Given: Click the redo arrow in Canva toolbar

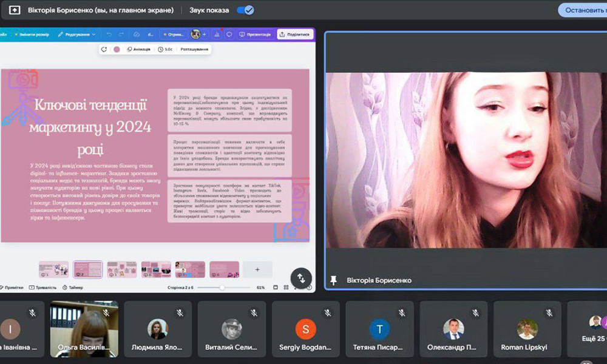Looking at the screenshot, I should 121,35.
